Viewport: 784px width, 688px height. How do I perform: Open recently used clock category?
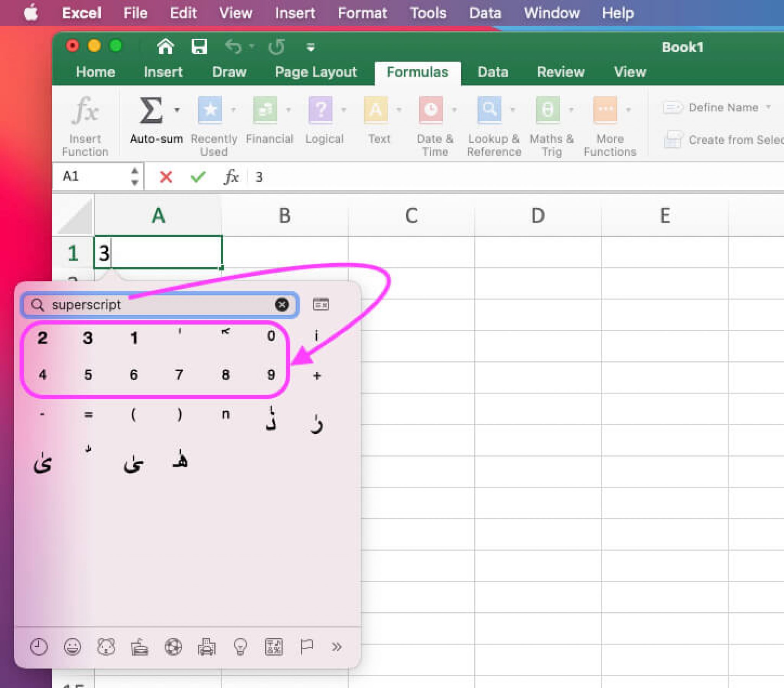click(x=39, y=647)
